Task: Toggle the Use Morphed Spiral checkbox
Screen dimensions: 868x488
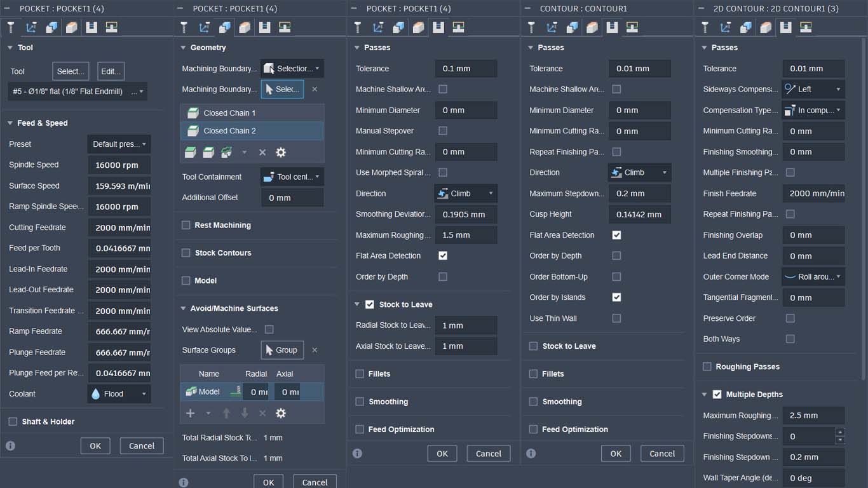Action: [443, 172]
